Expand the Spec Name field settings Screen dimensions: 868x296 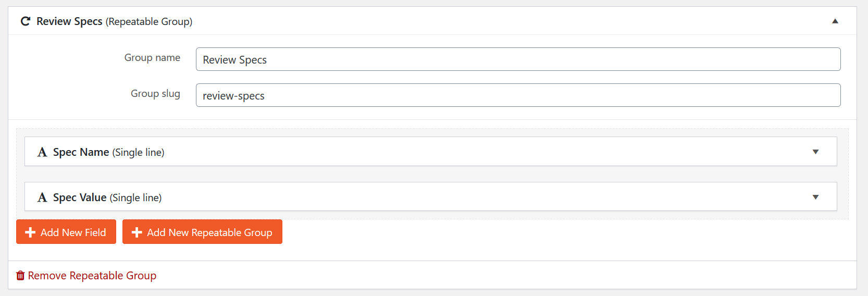point(816,152)
